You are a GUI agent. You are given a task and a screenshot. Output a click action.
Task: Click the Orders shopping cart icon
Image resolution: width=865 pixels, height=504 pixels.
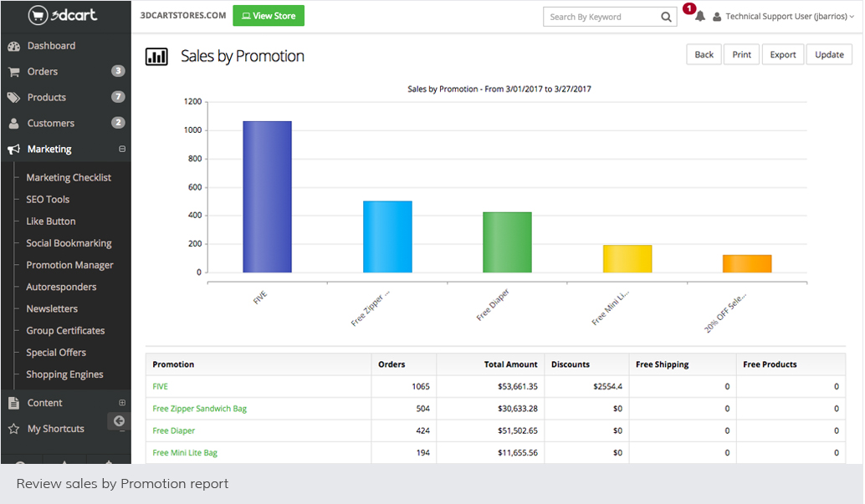click(13, 72)
